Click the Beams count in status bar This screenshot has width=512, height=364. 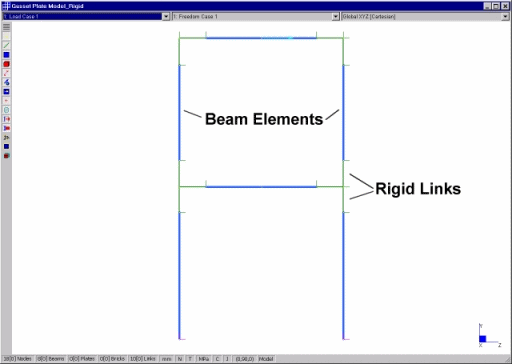(50, 359)
